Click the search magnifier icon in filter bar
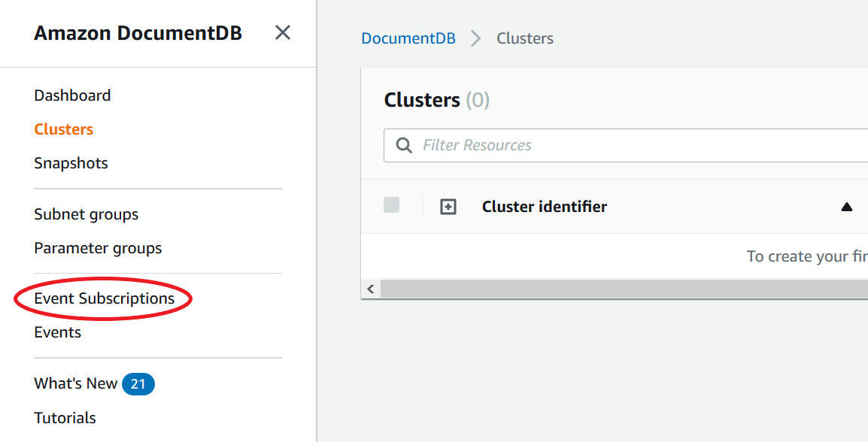Image resolution: width=868 pixels, height=442 pixels. [x=404, y=145]
